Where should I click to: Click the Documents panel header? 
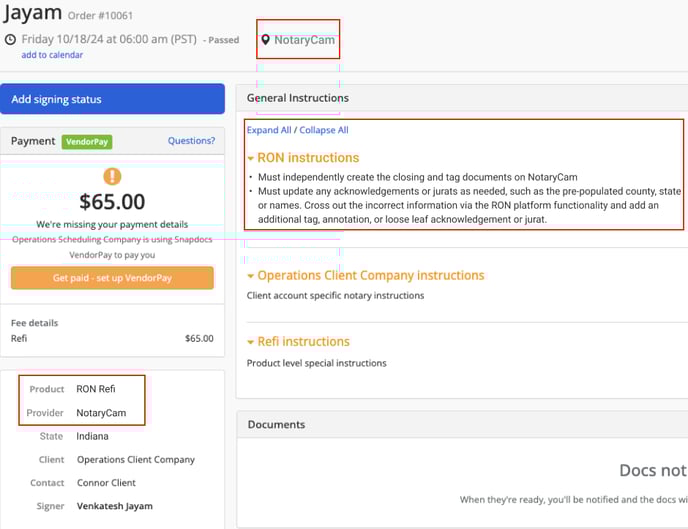[x=462, y=425]
